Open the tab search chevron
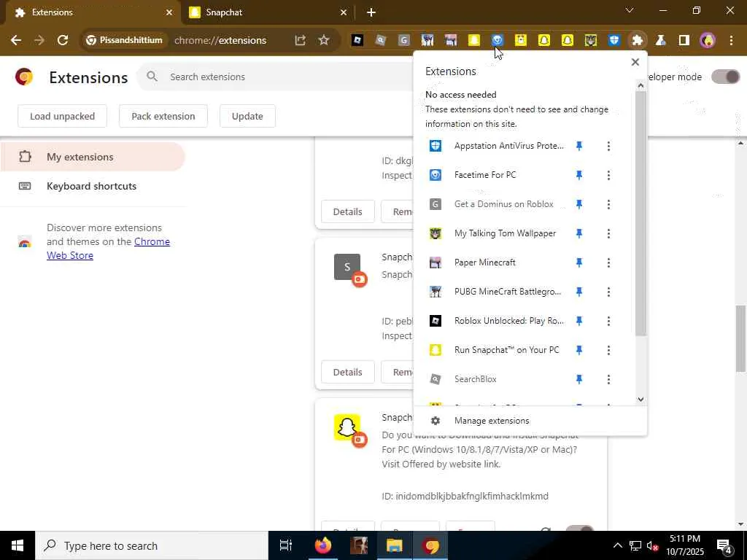 coord(630,10)
